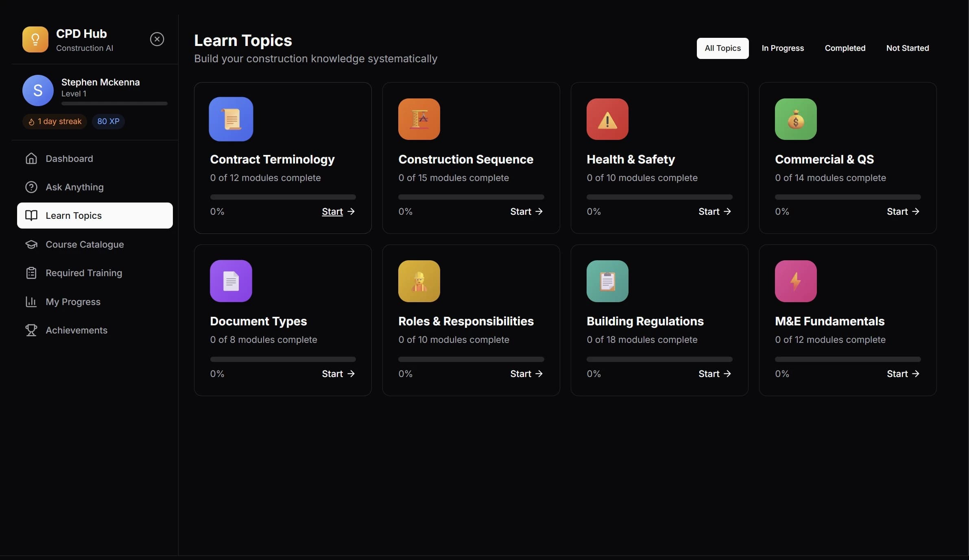Select the M&E Fundamentals lightning icon
Viewport: 969px width, 560px height.
[795, 281]
